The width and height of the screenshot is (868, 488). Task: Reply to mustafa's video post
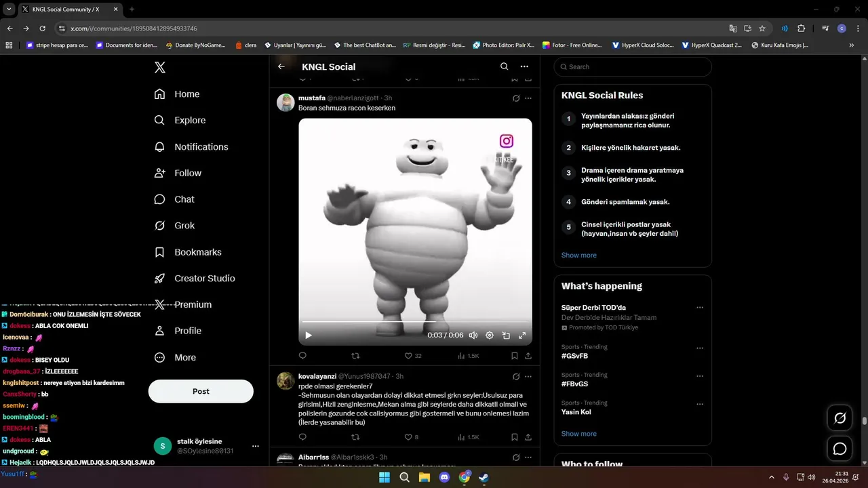pos(302,355)
